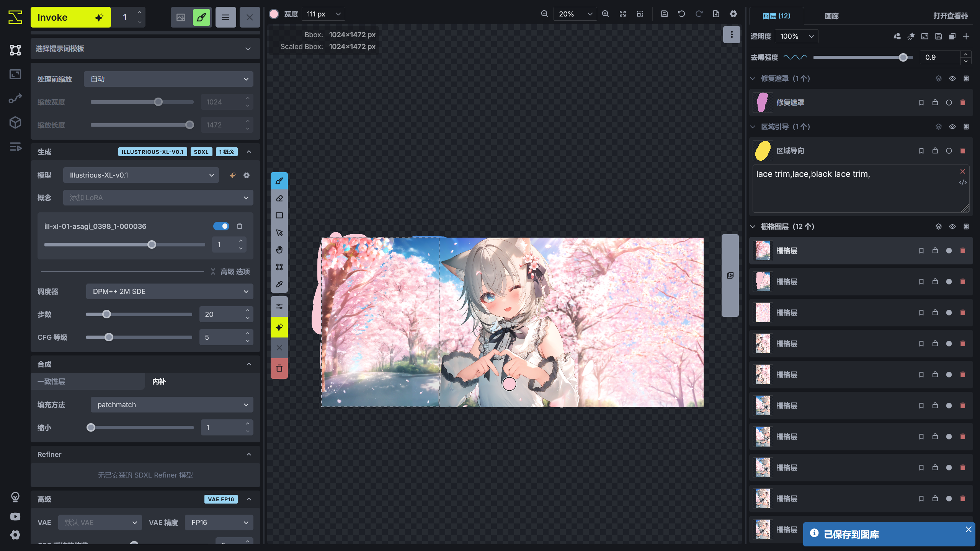Disable the ill-xl-01-asagi LoRA toggle
Image resolution: width=980 pixels, height=551 pixels.
coord(221,226)
